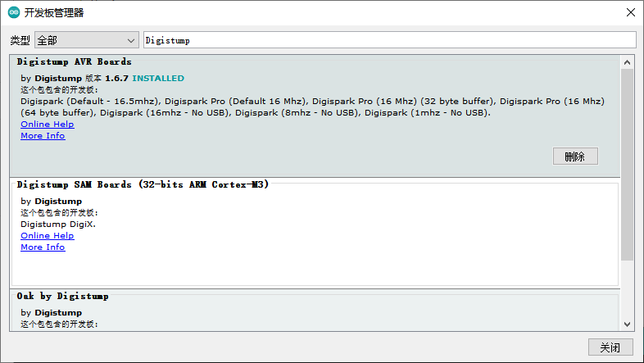The image size is (644, 363).
Task: Open Online Help link for Digistump AVR Boards
Action: [48, 124]
